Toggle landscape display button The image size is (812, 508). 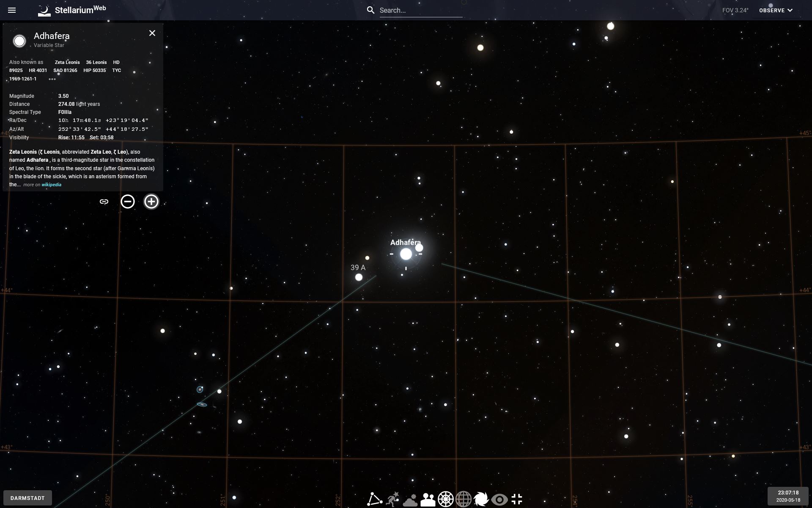pyautogui.click(x=428, y=500)
